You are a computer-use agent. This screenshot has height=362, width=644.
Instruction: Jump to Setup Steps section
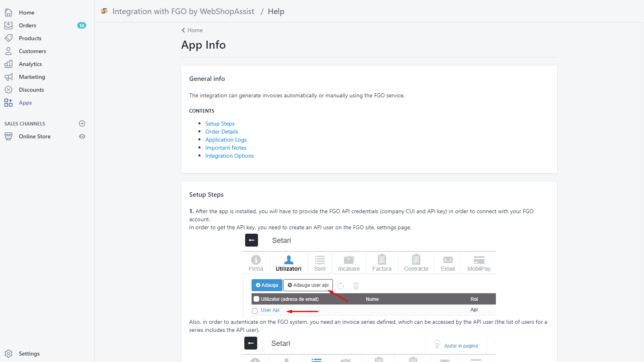click(x=220, y=123)
